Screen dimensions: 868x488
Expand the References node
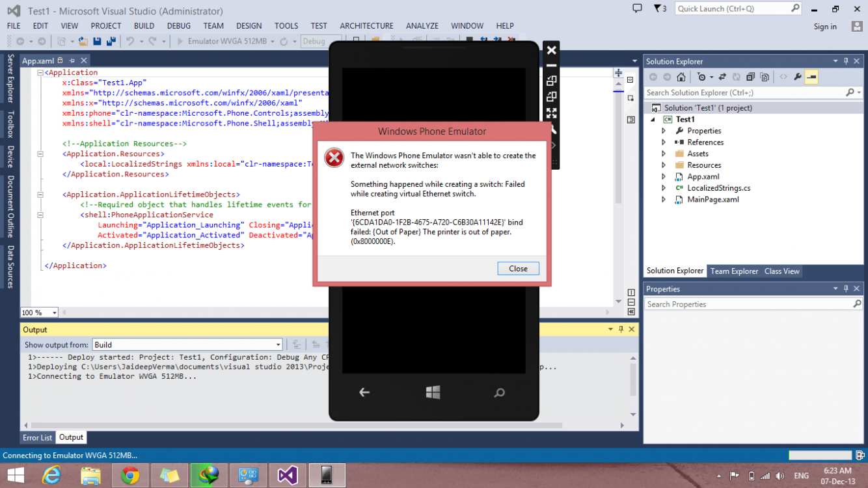click(664, 142)
